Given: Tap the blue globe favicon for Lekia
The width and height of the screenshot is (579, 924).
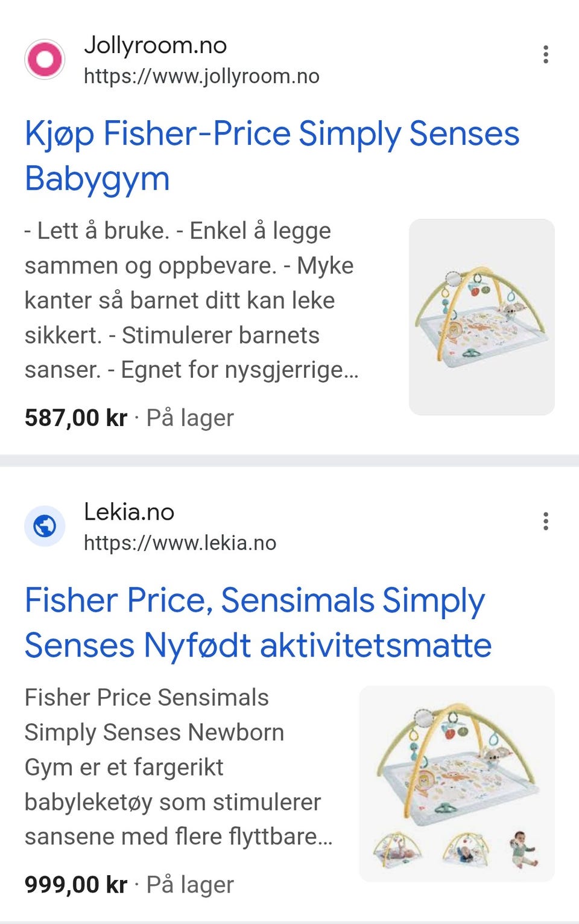Looking at the screenshot, I should (45, 526).
